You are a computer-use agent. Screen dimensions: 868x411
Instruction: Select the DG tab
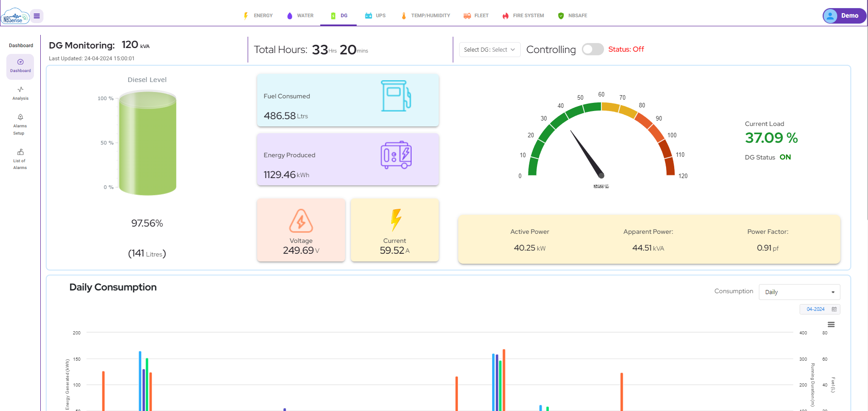click(x=339, y=15)
